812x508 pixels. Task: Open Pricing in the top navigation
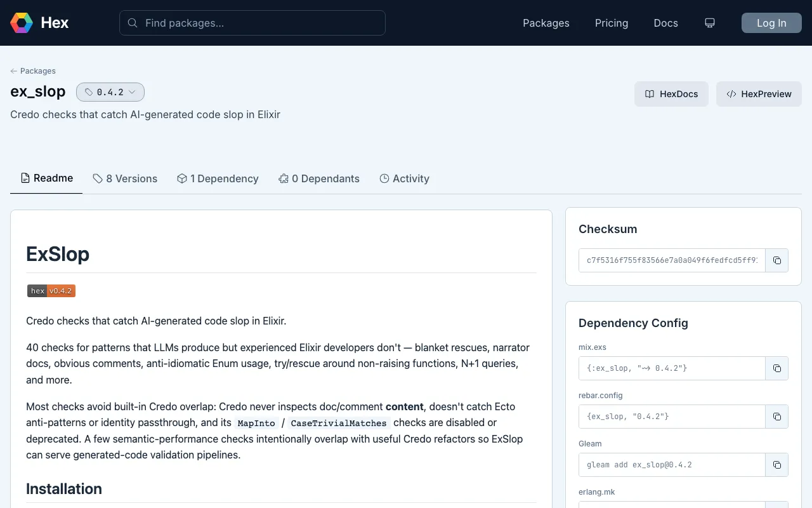(x=612, y=23)
